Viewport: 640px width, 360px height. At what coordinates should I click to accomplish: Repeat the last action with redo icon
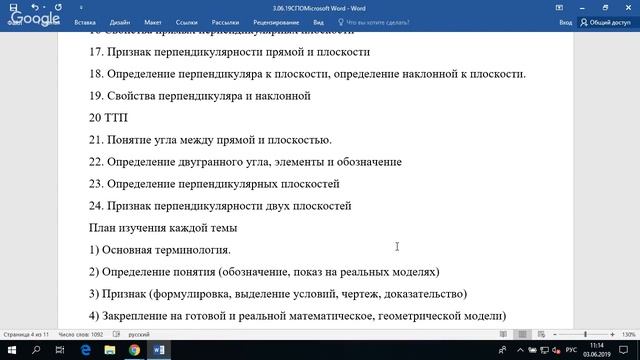click(x=58, y=7)
